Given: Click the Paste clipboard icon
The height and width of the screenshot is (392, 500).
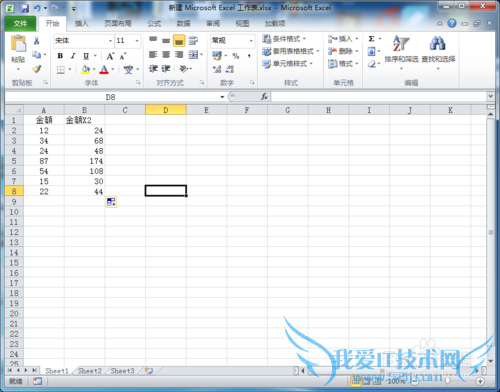Looking at the screenshot, I should pos(18,44).
